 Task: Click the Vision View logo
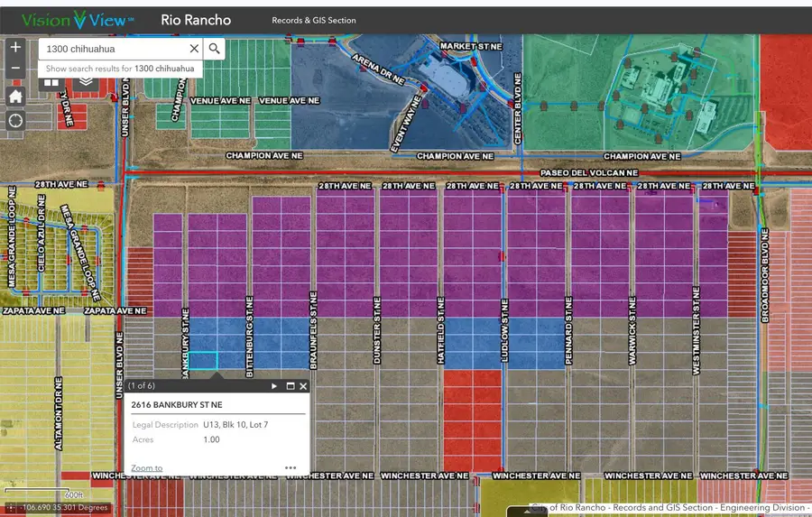[76, 19]
